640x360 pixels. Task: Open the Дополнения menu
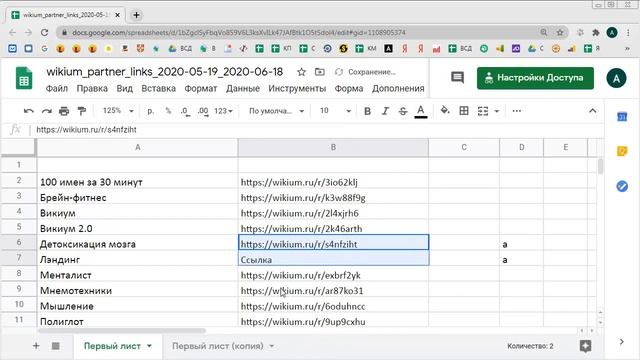click(398, 88)
